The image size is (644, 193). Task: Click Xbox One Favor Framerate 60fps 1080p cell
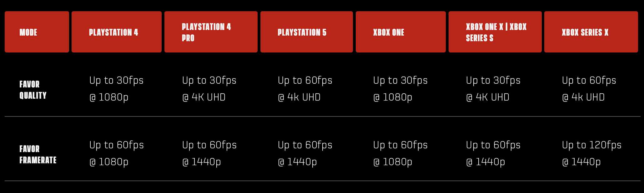[400, 153]
